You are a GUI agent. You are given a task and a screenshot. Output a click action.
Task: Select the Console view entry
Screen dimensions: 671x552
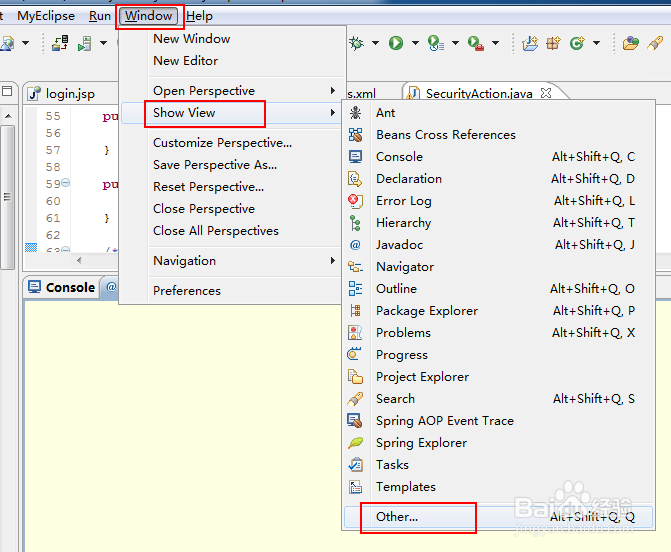498,157
